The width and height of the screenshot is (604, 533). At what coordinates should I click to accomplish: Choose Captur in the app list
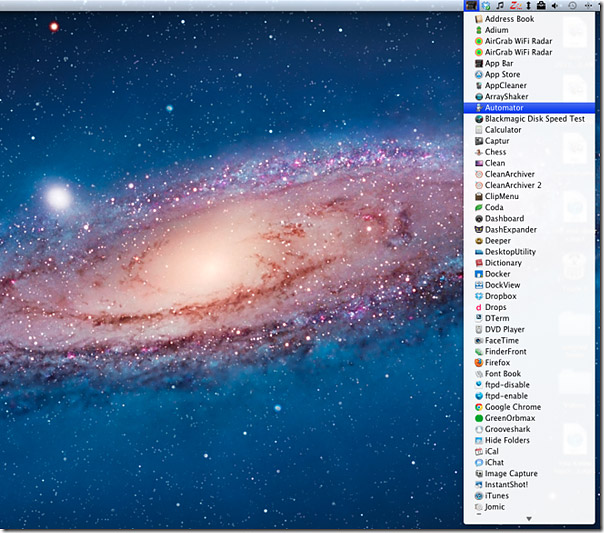point(529,141)
